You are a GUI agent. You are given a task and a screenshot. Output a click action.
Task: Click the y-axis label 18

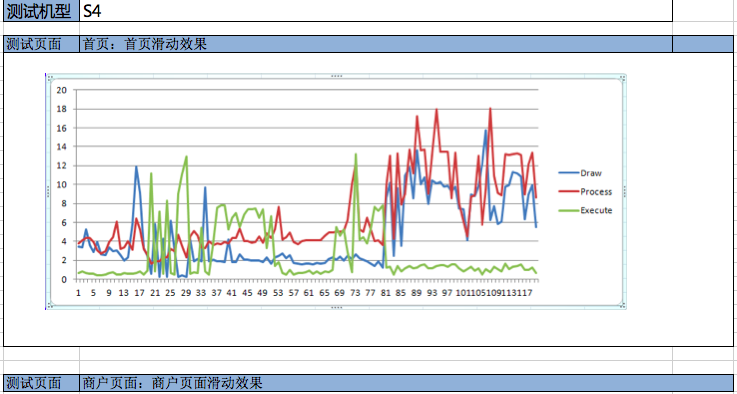(x=62, y=109)
